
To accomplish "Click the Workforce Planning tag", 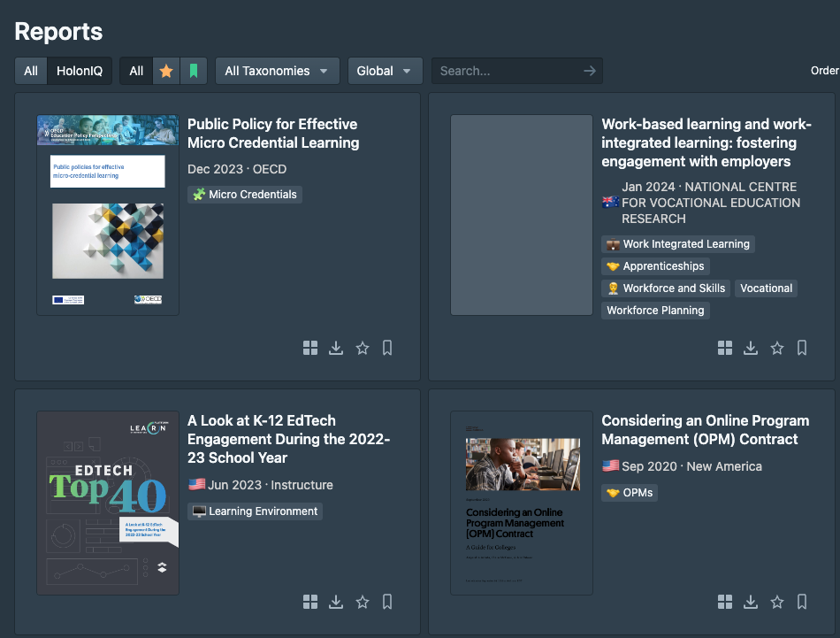I will (x=655, y=311).
